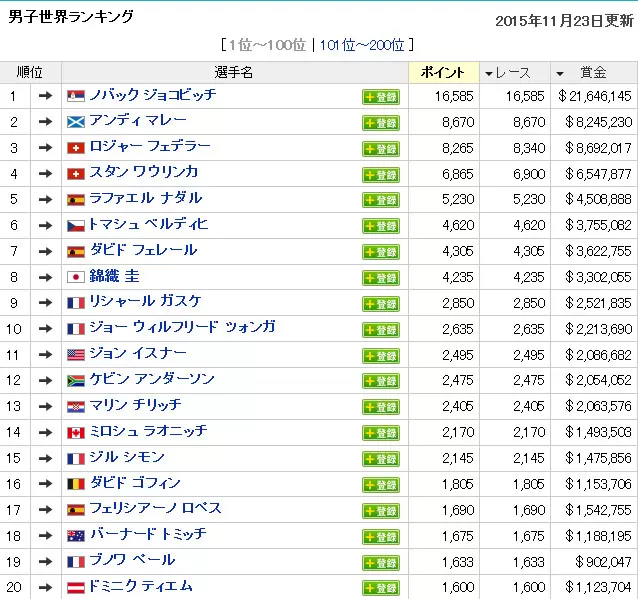This screenshot has height=599, width=638.
Task: Open player profile for ラファエル ナダル
Action: (145, 198)
